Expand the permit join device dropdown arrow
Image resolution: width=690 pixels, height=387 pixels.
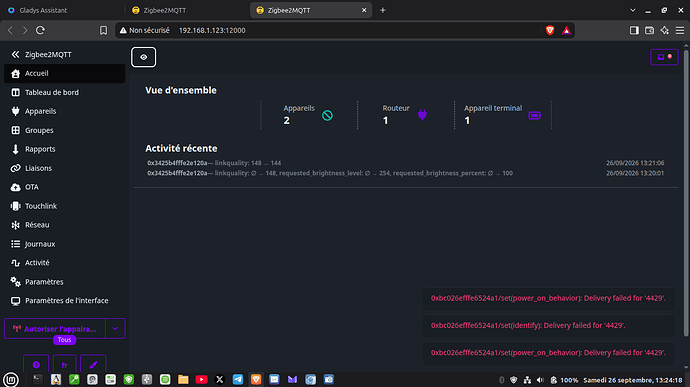click(115, 329)
